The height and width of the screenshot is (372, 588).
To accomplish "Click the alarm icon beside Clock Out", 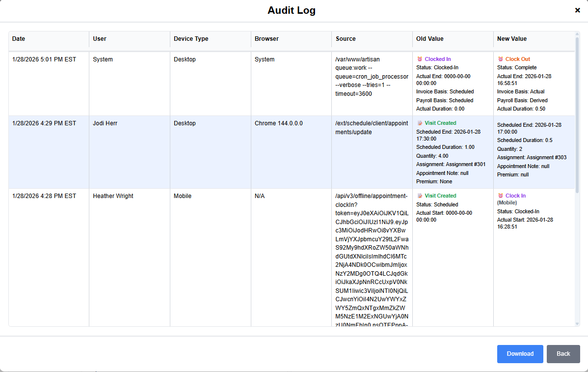I will 500,59.
